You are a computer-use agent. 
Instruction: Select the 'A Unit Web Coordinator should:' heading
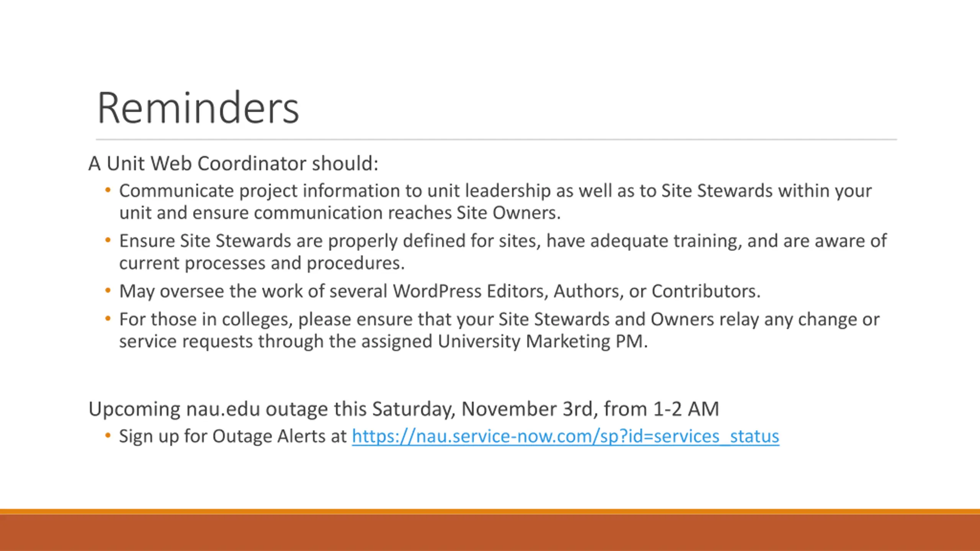click(x=233, y=163)
